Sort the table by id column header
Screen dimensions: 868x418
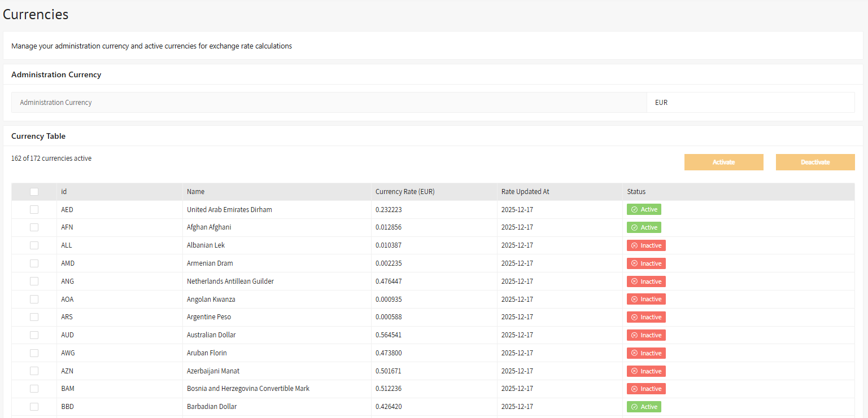point(64,192)
